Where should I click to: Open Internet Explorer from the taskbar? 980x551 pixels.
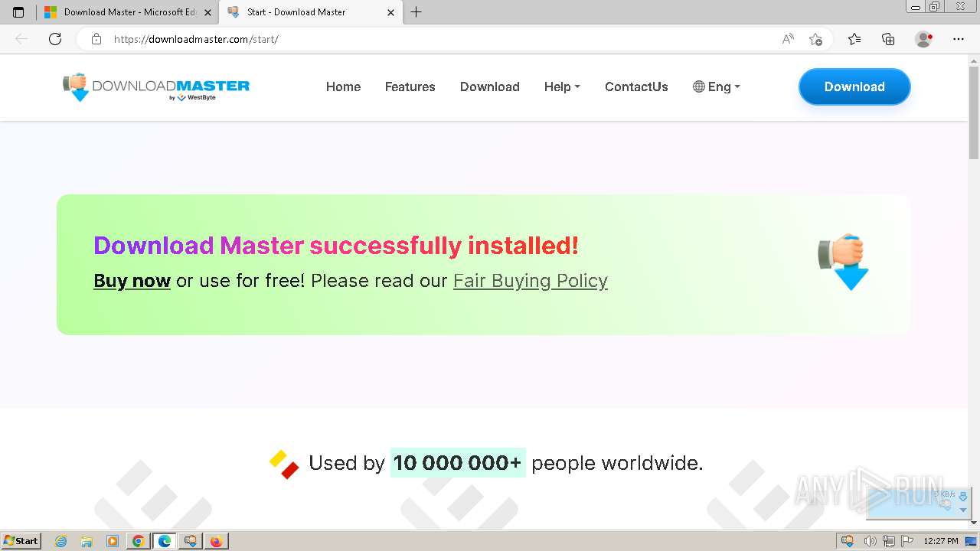[x=61, y=541]
